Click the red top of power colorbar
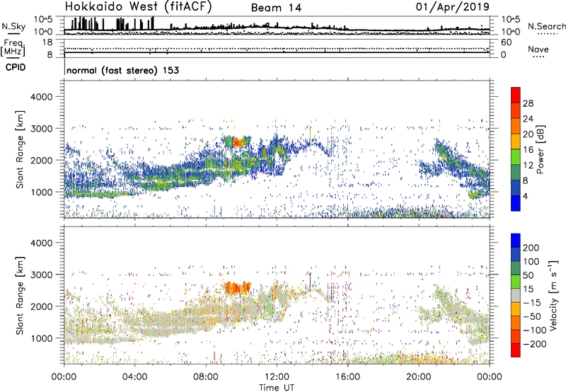Viewport: 566px width, 392px height. 516,95
